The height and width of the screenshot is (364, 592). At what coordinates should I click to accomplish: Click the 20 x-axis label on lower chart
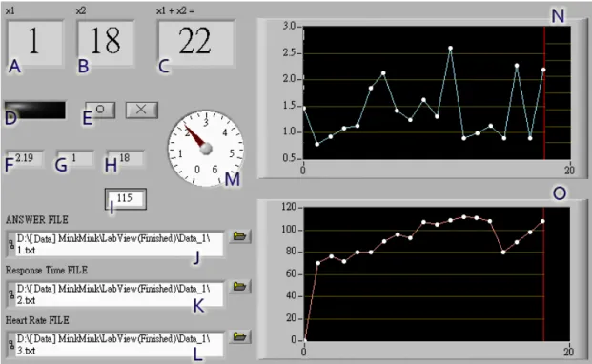pyautogui.click(x=568, y=352)
